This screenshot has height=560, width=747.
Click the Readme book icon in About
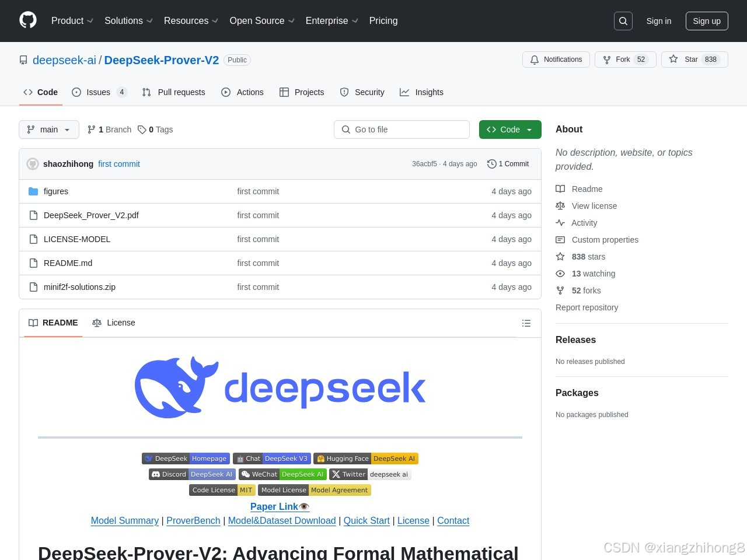pyautogui.click(x=560, y=189)
